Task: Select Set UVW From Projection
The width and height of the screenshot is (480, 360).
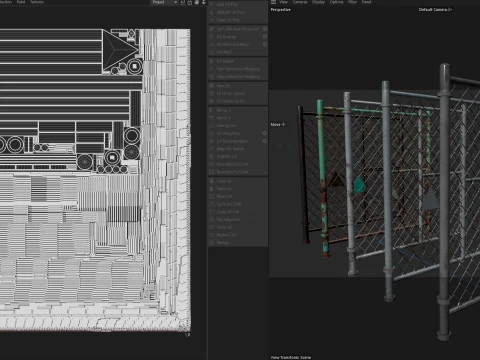Action: click(235, 29)
